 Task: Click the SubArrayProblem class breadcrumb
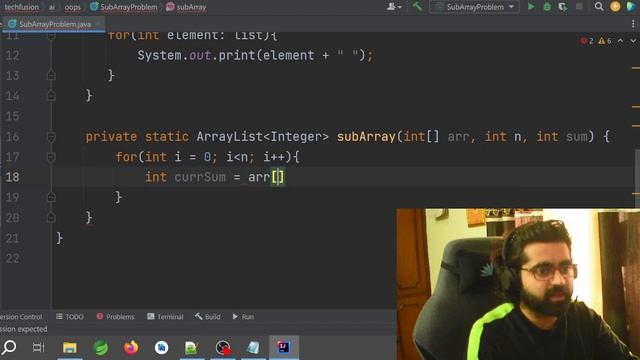coord(124,7)
